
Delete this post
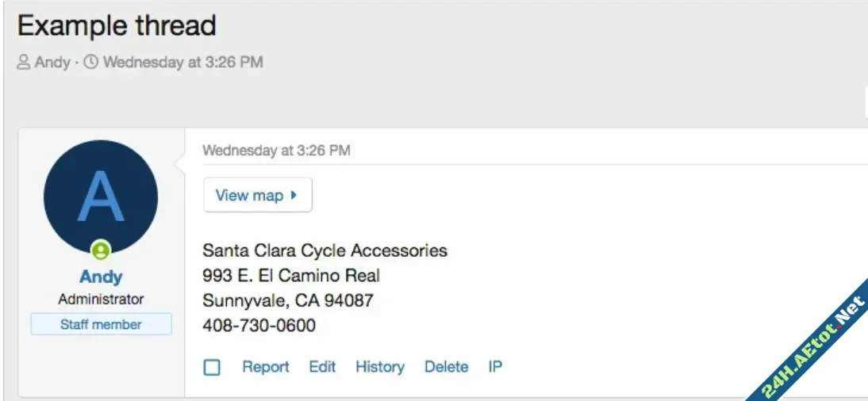446,367
